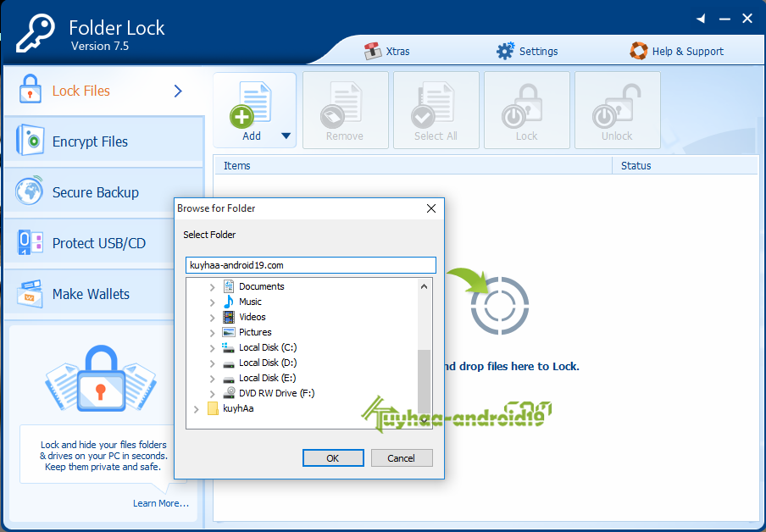Screen dimensions: 766x532
Task: Select Local Disk (C:) in tree
Action: pyautogui.click(x=268, y=347)
